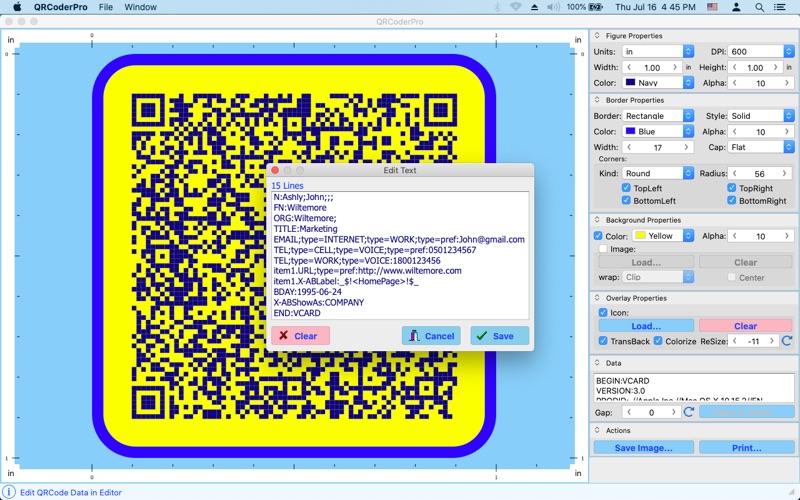Open the border Style Solid dropdown
The width and height of the screenshot is (800, 500).
click(761, 116)
